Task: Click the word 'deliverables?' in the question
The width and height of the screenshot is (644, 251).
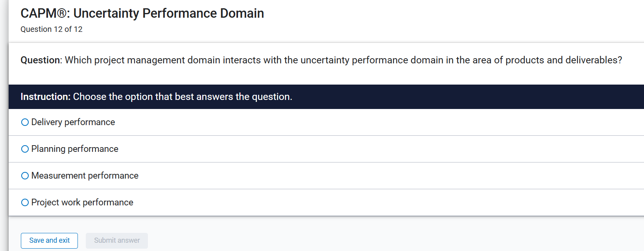Action: click(594, 60)
